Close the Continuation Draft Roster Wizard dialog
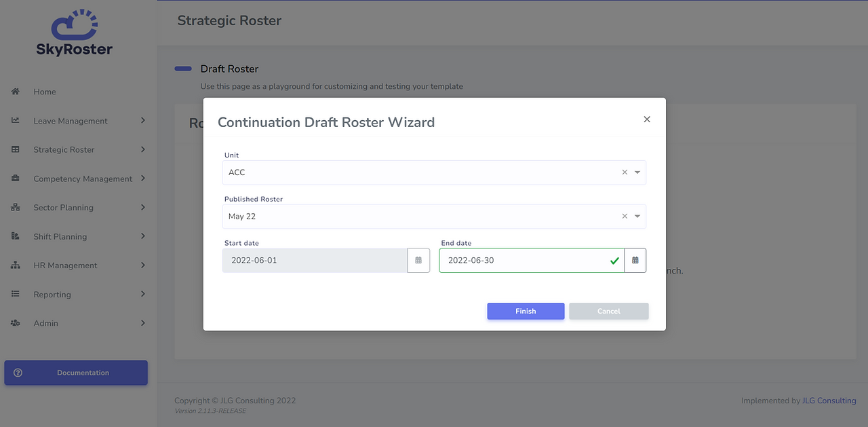Screen dimensions: 868x427 (647, 119)
